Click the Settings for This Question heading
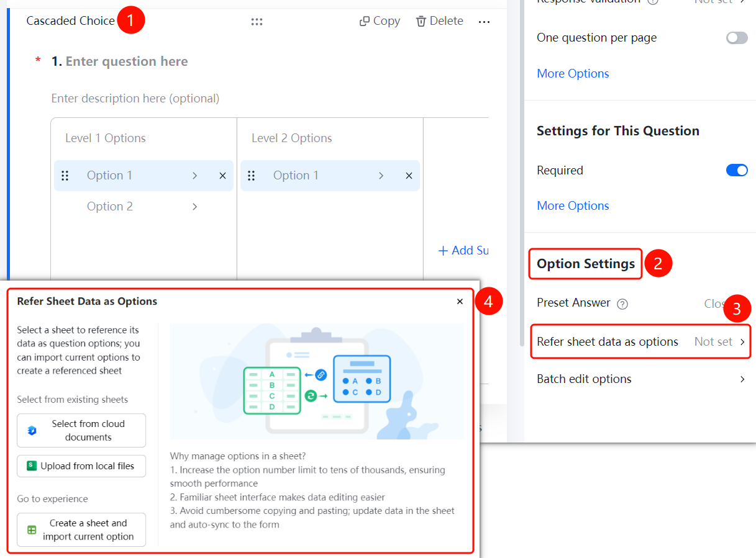Screen dimensions: 756x558 coord(618,131)
